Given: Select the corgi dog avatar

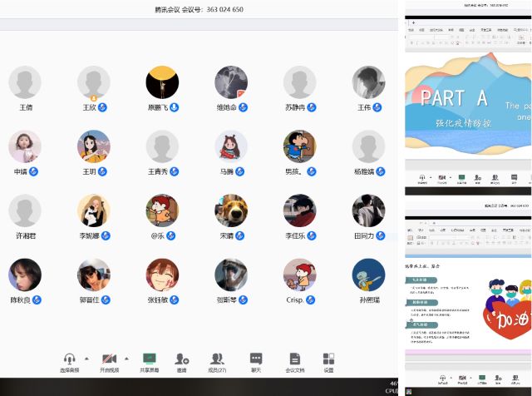Looking at the screenshot, I should click(x=231, y=210).
